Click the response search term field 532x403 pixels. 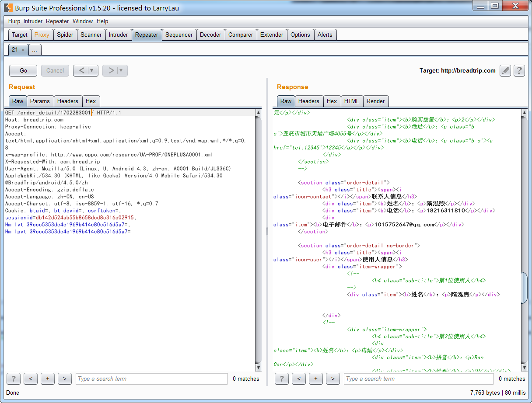pos(419,379)
